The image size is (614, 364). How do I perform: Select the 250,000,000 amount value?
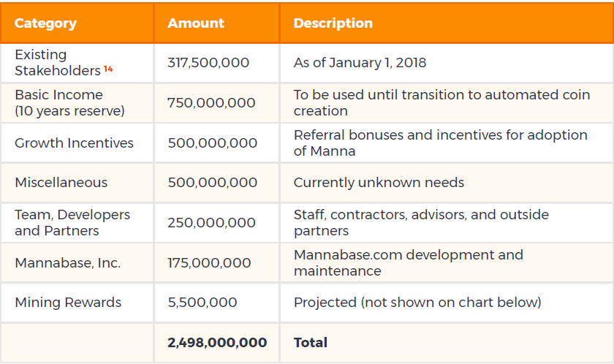pos(211,223)
